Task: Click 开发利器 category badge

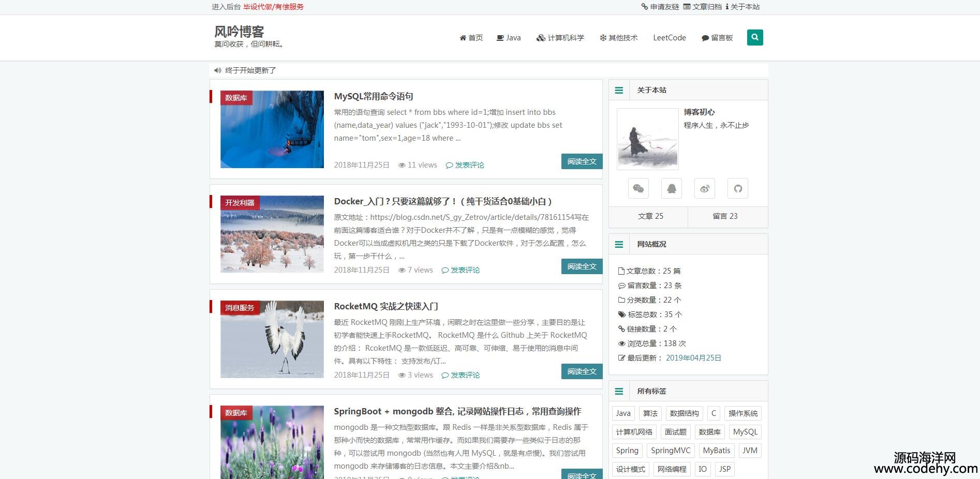Action: [240, 203]
